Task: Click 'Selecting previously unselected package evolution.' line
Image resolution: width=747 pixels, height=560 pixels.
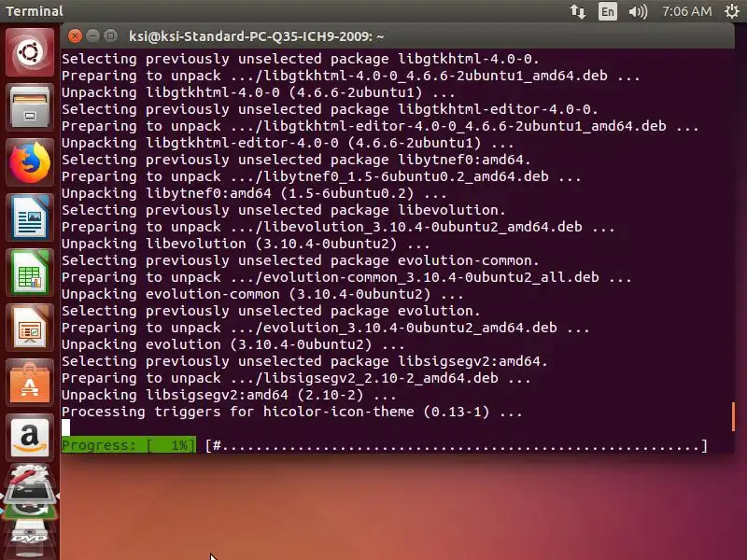Action: [x=271, y=311]
